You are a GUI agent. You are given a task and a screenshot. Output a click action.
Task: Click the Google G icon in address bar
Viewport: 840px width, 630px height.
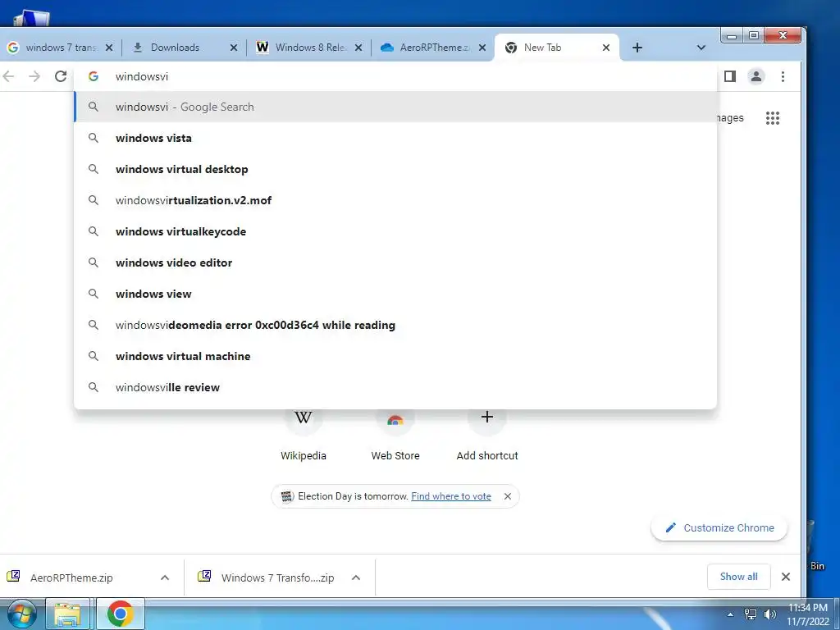pos(94,76)
